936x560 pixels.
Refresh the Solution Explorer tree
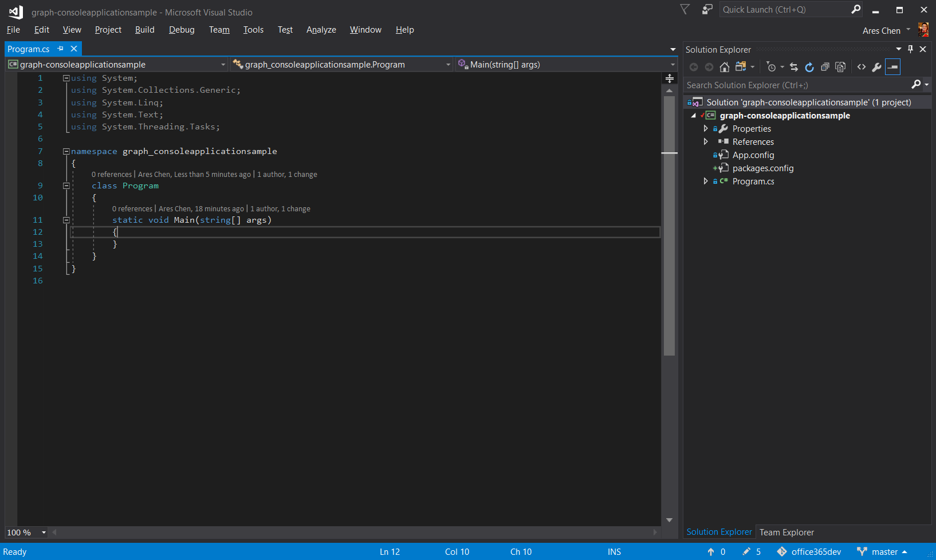coord(809,67)
